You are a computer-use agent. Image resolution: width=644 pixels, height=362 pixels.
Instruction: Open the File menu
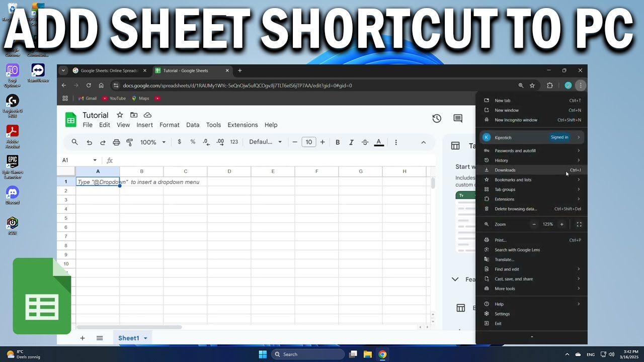[88, 125]
